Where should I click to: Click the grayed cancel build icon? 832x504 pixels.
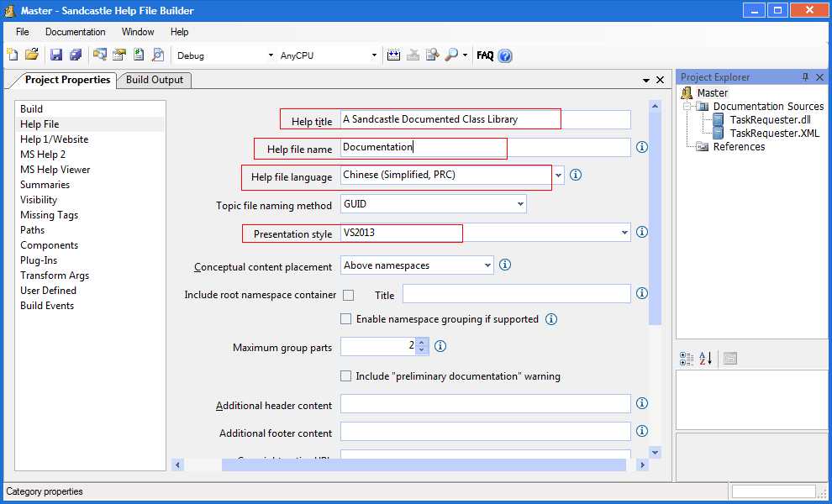[413, 55]
